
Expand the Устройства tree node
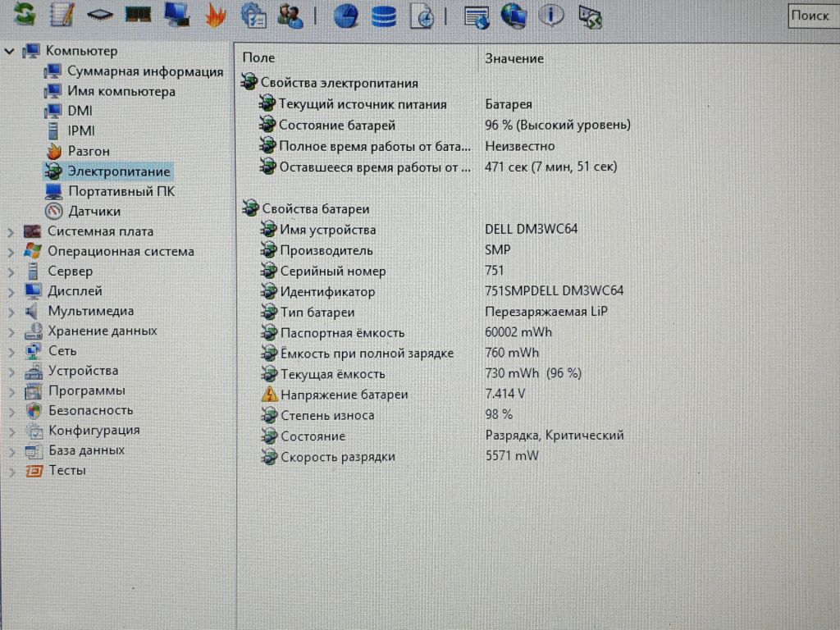[x=11, y=372]
